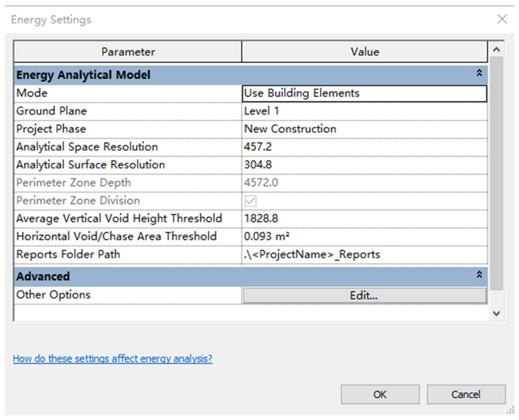This screenshot has height=420, width=519.
Task: Edit Analytical Space Resolution value 457.2
Action: pos(364,147)
